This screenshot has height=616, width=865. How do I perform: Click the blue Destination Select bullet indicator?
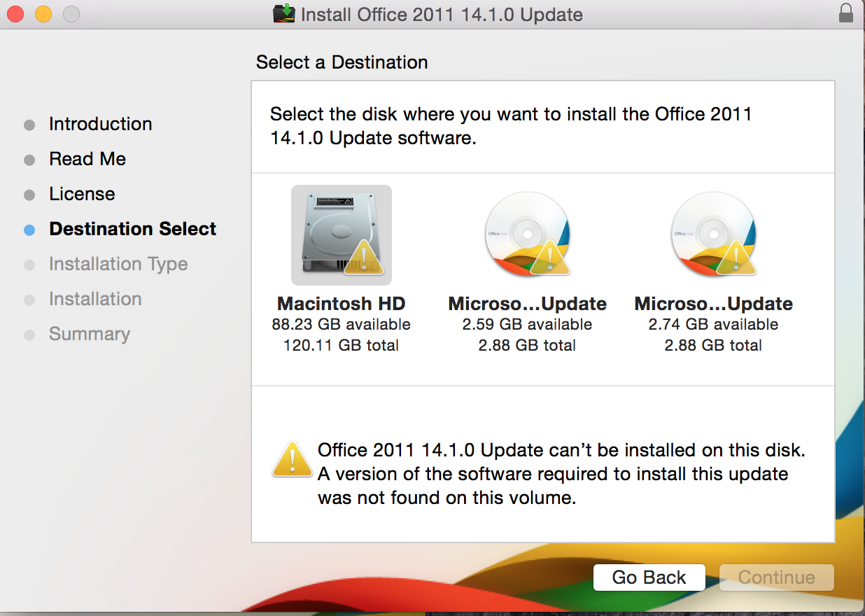tap(29, 230)
